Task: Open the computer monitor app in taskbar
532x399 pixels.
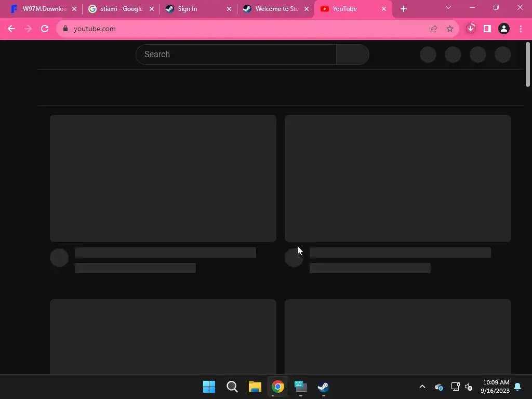Action: tap(301, 387)
